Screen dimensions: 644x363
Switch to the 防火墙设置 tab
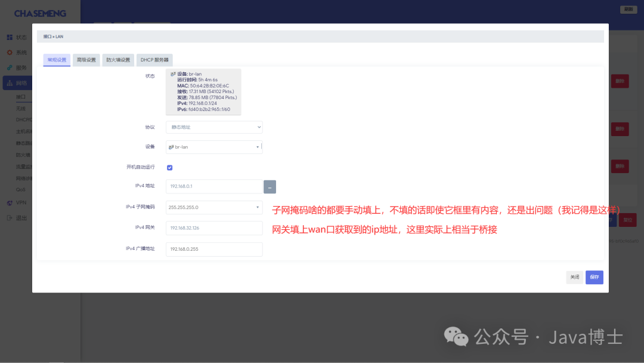[x=118, y=60]
